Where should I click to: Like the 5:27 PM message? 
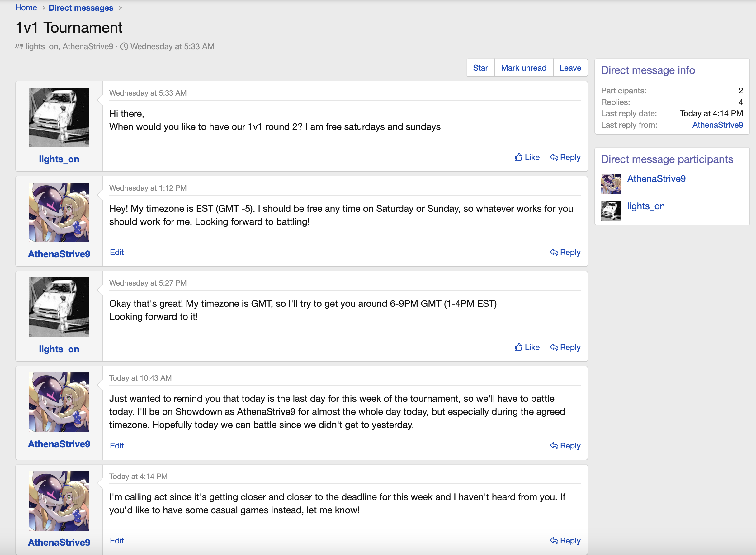(x=527, y=347)
